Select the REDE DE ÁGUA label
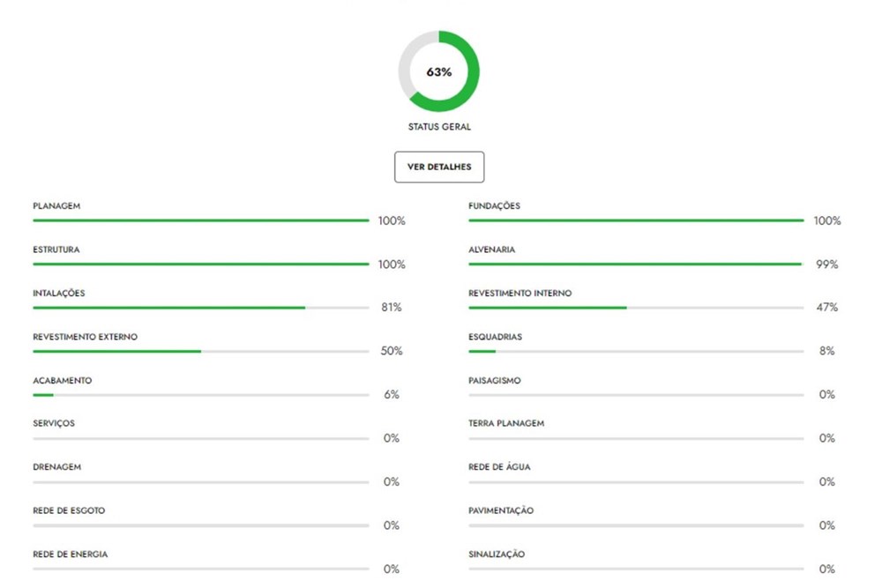The image size is (882, 588). pyautogui.click(x=499, y=467)
